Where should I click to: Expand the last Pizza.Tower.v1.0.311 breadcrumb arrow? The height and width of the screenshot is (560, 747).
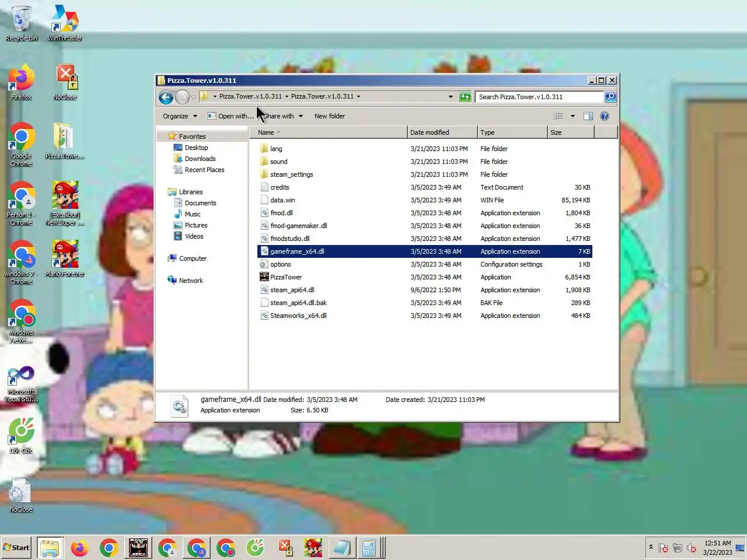358,97
